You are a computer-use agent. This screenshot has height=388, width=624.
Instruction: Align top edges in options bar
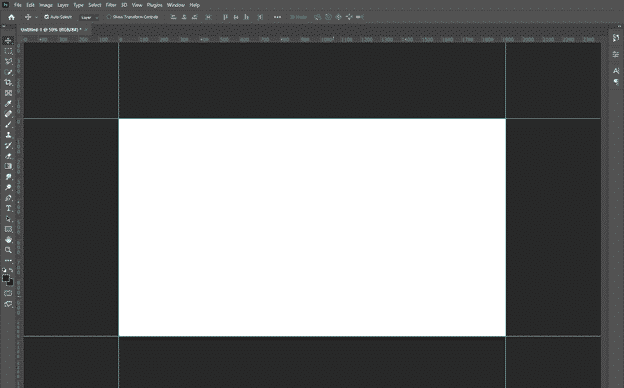coord(225,17)
